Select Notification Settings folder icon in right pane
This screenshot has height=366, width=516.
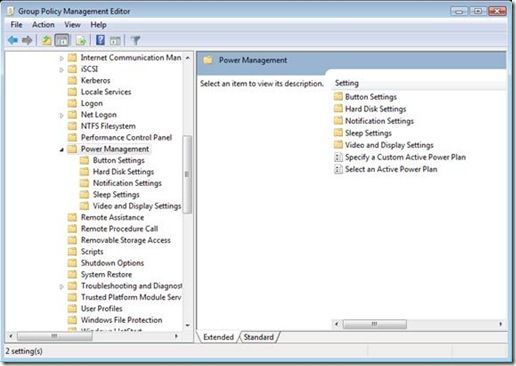338,121
